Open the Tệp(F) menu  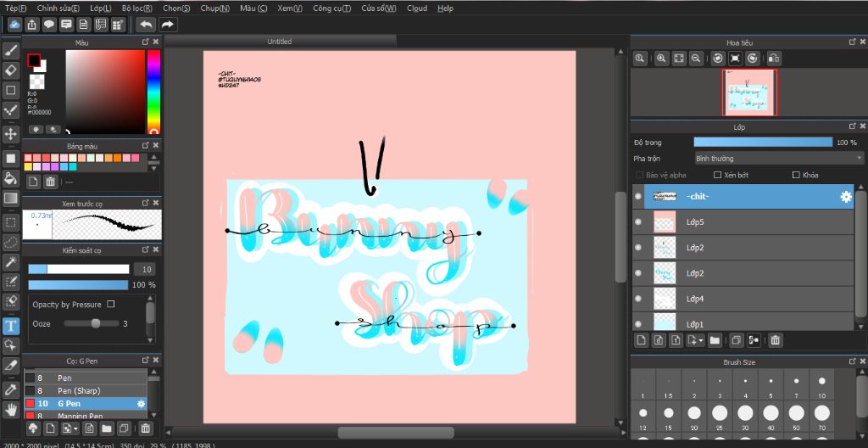[15, 8]
